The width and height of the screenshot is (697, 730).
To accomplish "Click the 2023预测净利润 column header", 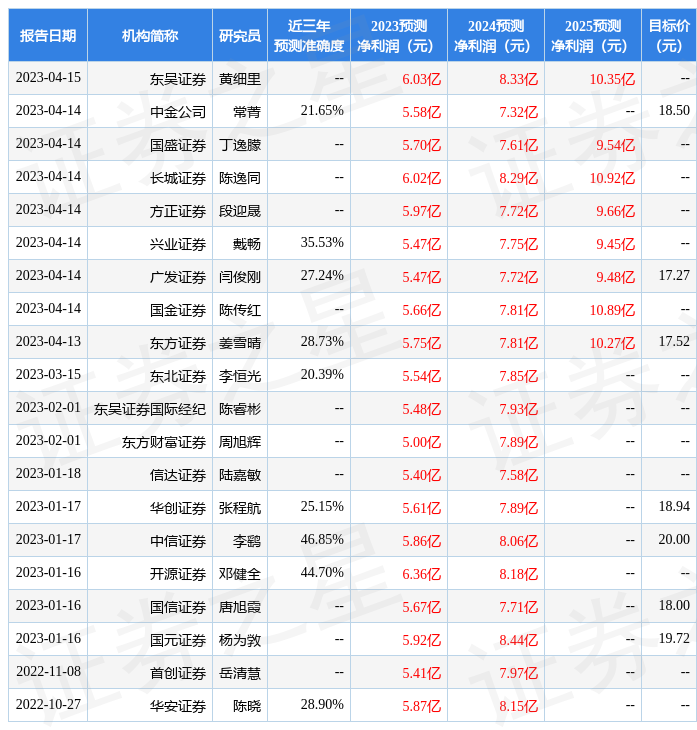I will (x=399, y=35).
